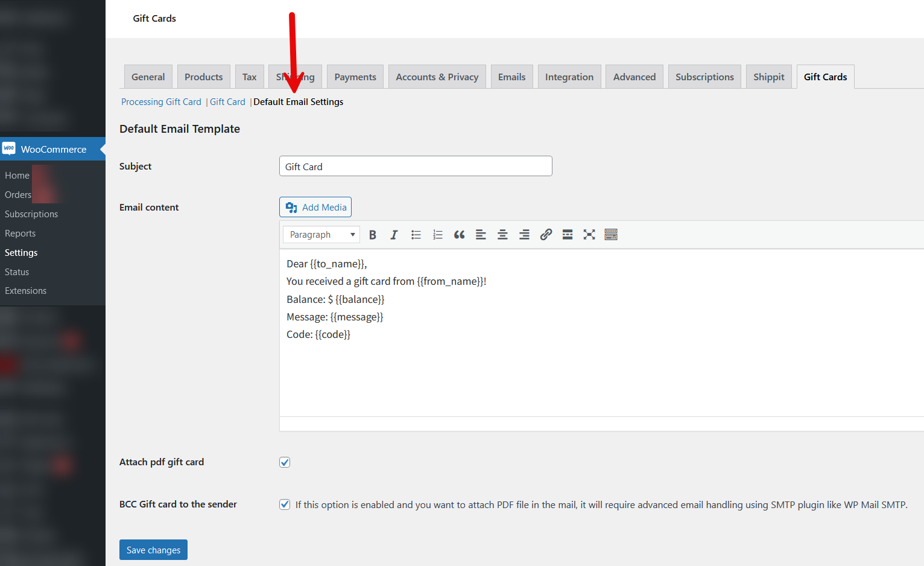Open the Advanced settings tab
Viewport: 924px width, 566px height.
[634, 77]
